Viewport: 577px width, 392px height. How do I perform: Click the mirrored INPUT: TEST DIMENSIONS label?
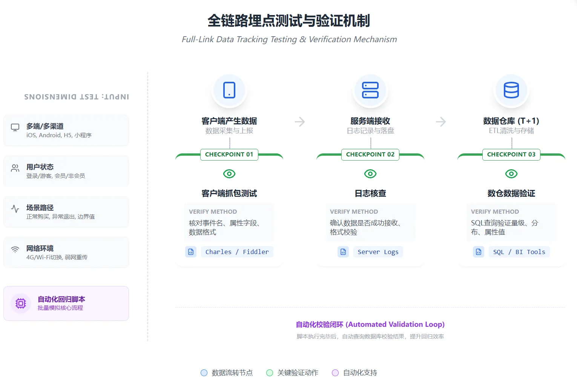77,97
